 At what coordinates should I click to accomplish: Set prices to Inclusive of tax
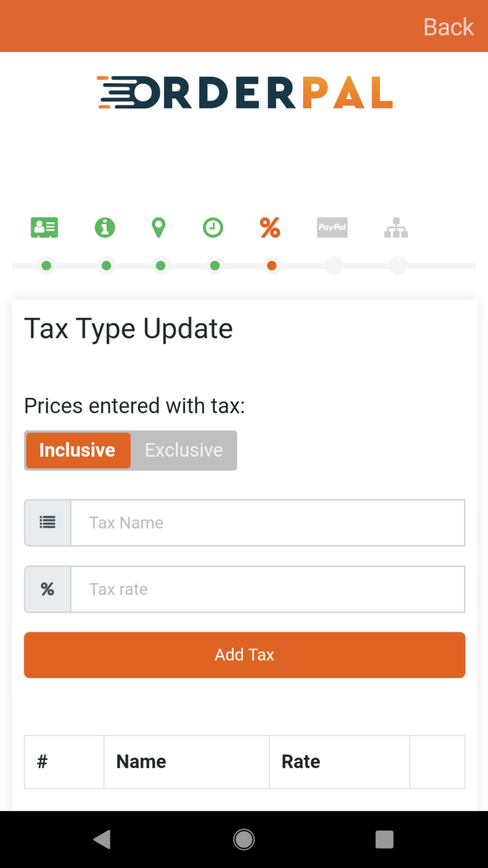click(78, 450)
